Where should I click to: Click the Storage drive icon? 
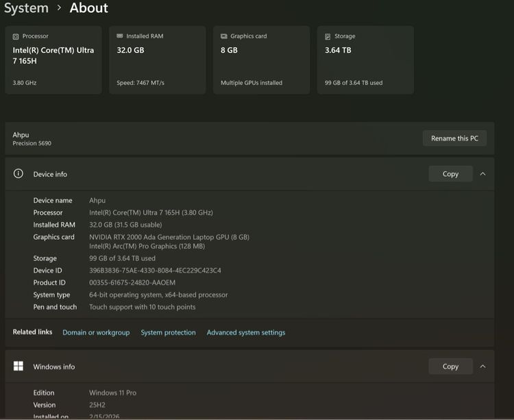[x=328, y=36]
